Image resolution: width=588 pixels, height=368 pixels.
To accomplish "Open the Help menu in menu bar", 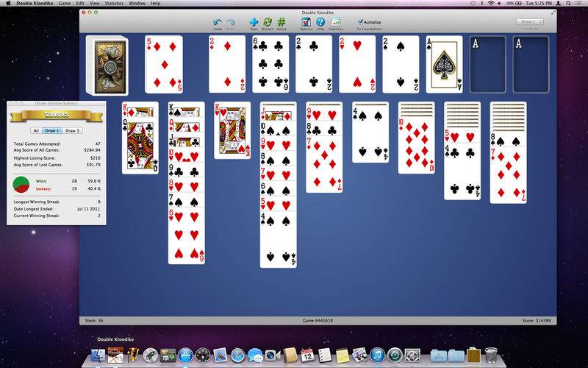I will 156,3.
